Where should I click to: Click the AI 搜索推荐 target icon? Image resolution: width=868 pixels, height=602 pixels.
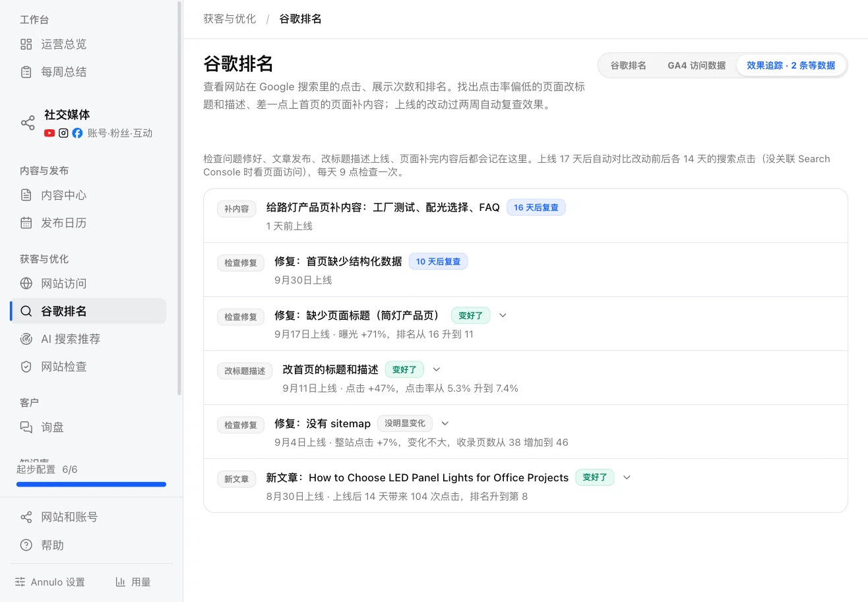[x=26, y=339]
